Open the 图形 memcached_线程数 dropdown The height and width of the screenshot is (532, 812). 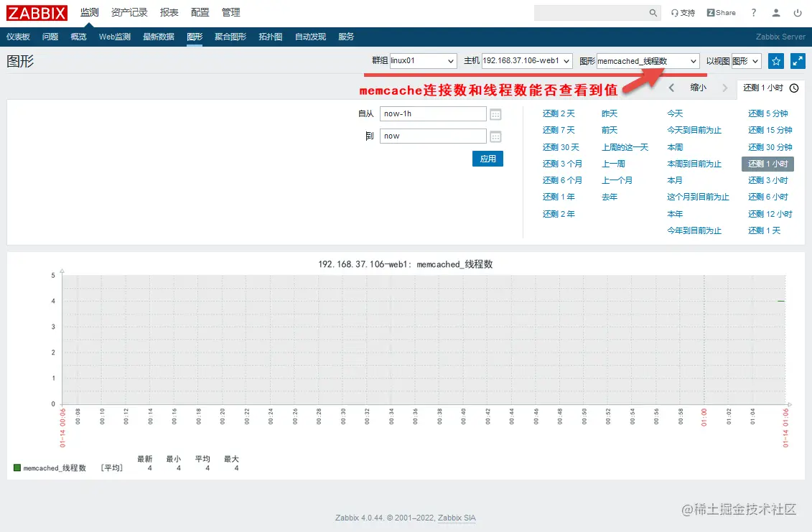tap(648, 60)
